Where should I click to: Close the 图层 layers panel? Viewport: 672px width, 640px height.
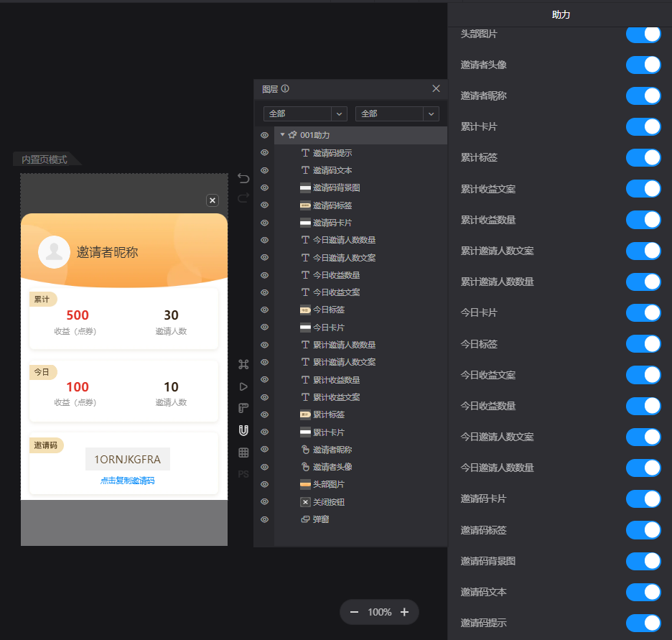(x=436, y=88)
